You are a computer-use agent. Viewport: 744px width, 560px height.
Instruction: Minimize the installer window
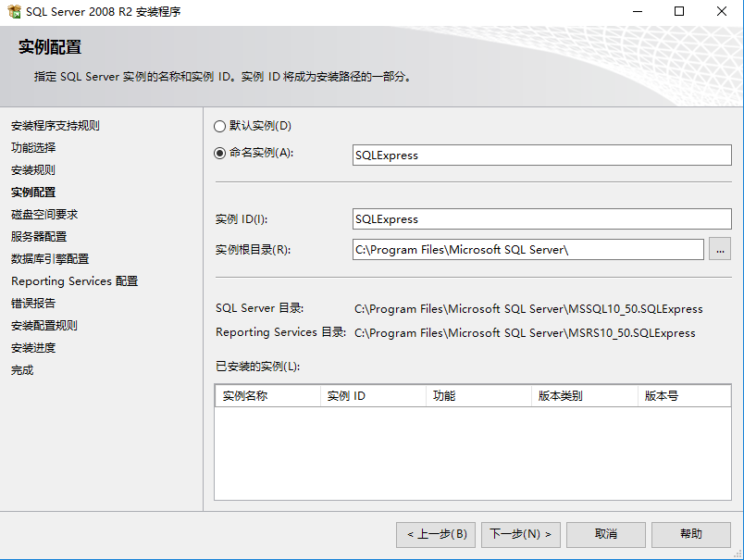638,11
